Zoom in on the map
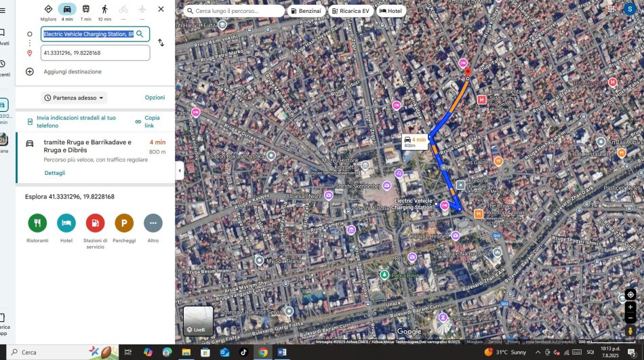The width and height of the screenshot is (644, 360). pos(630,306)
